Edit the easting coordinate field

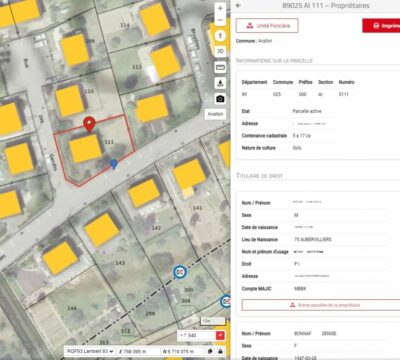tap(138, 351)
